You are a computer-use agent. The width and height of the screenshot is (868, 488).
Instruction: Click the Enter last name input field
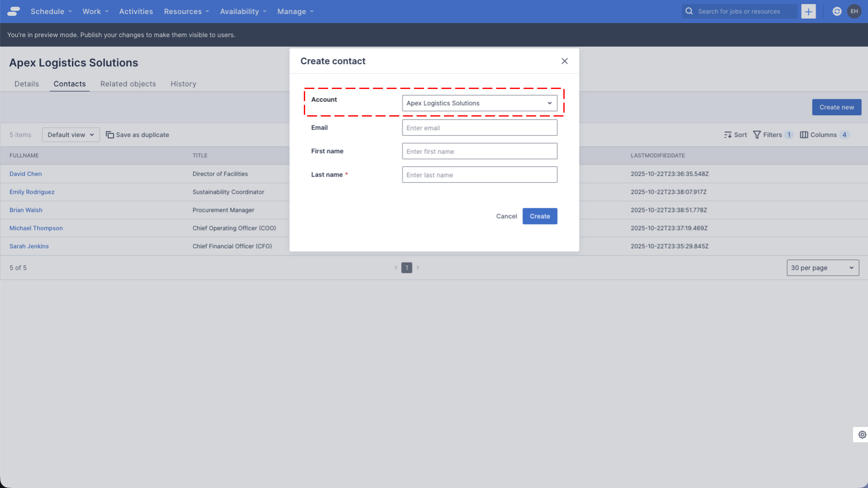pyautogui.click(x=479, y=174)
